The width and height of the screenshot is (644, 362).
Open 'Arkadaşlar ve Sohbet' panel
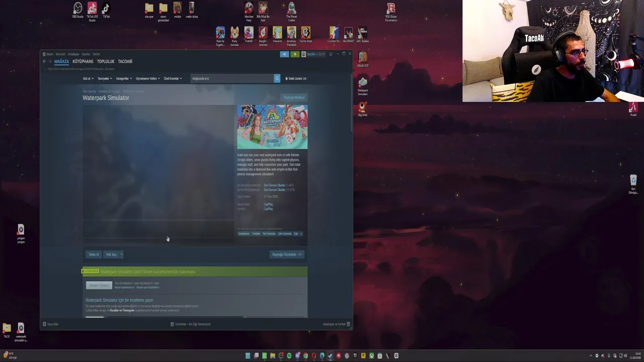click(336, 324)
